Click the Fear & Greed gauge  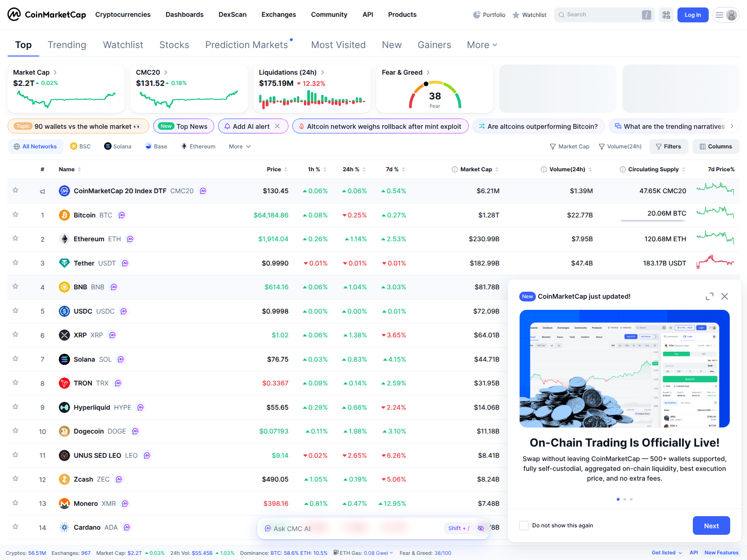coord(435,95)
